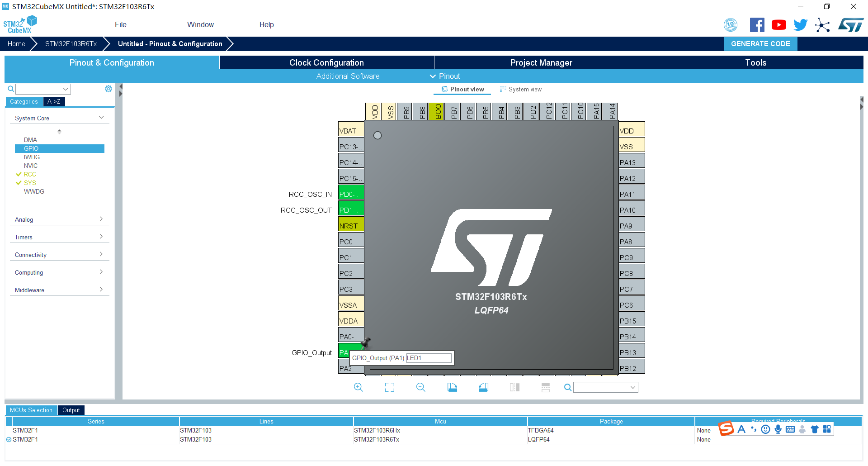868x466 pixels.
Task: Open the Help menu
Action: 266,24
